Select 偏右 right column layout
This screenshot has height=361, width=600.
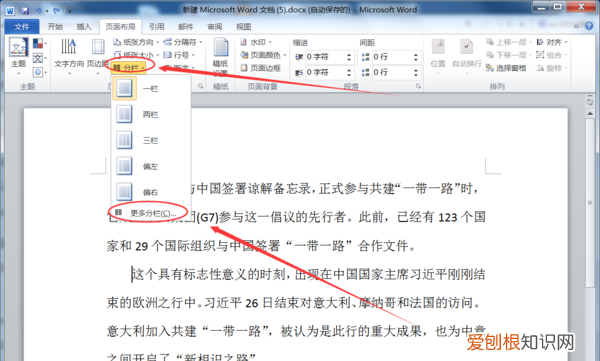point(151,192)
